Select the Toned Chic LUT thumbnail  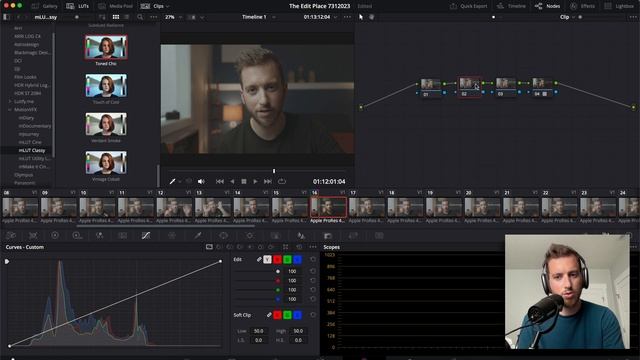click(x=106, y=47)
